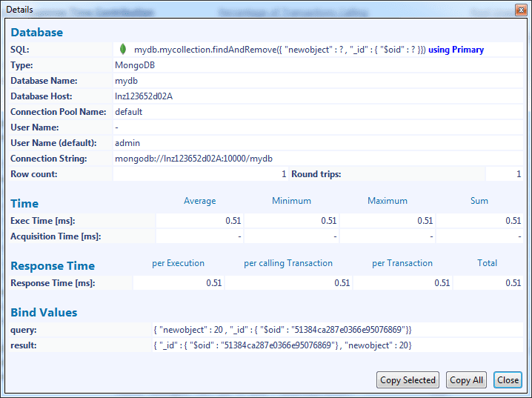Select the Type value MongoDB

[x=135, y=65]
